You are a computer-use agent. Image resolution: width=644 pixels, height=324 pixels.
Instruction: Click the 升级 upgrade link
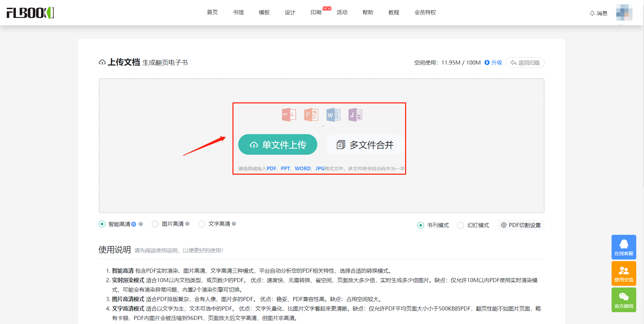(x=493, y=63)
